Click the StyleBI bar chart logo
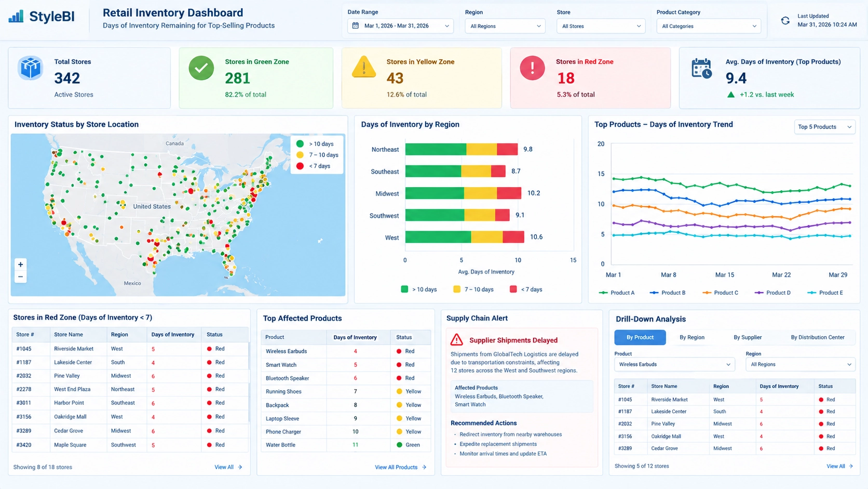This screenshot has width=868, height=489. [x=16, y=16]
